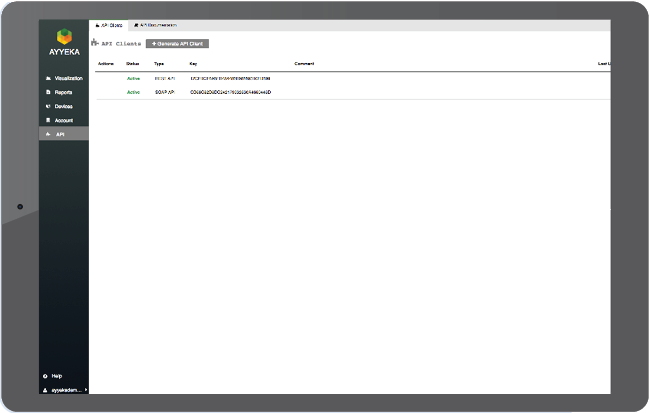
Task: Sort by the Type column header
Action: pos(158,63)
